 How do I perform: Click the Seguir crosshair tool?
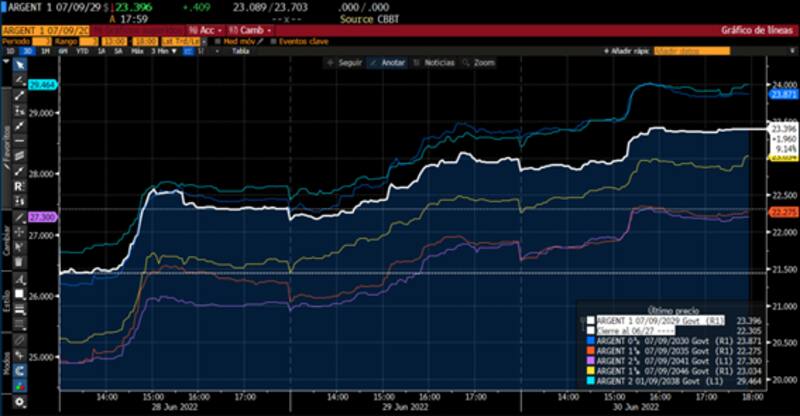pyautogui.click(x=345, y=62)
